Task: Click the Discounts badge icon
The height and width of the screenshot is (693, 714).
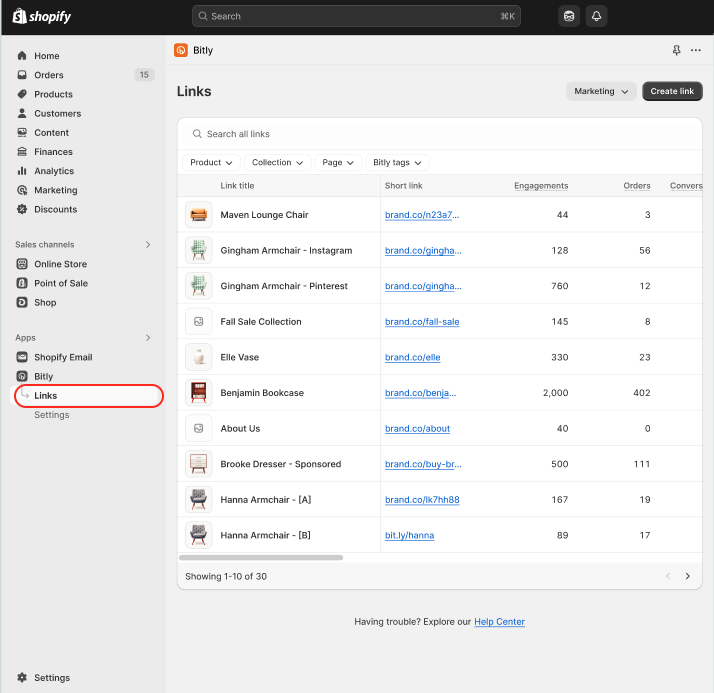Action: click(x=22, y=209)
